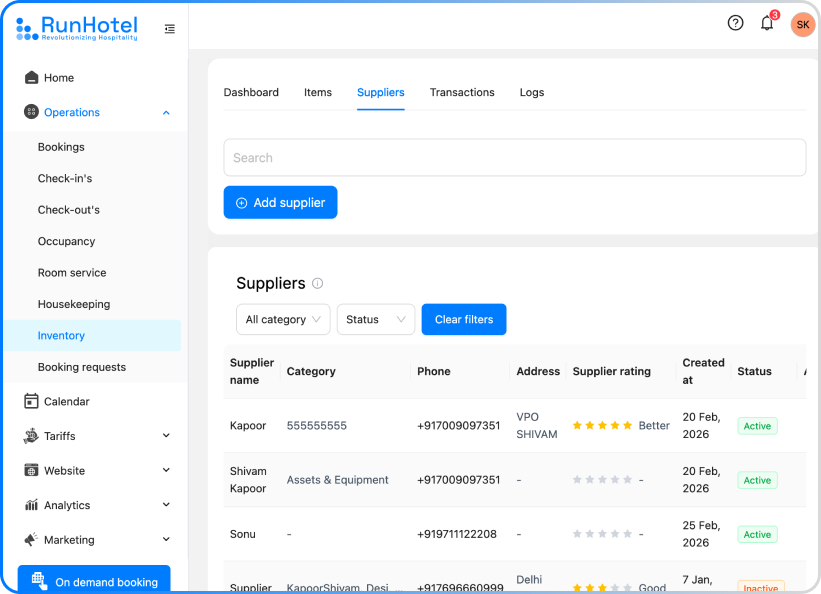This screenshot has height=594, width=821.
Task: Select the Suppliers tab
Action: coord(381,92)
